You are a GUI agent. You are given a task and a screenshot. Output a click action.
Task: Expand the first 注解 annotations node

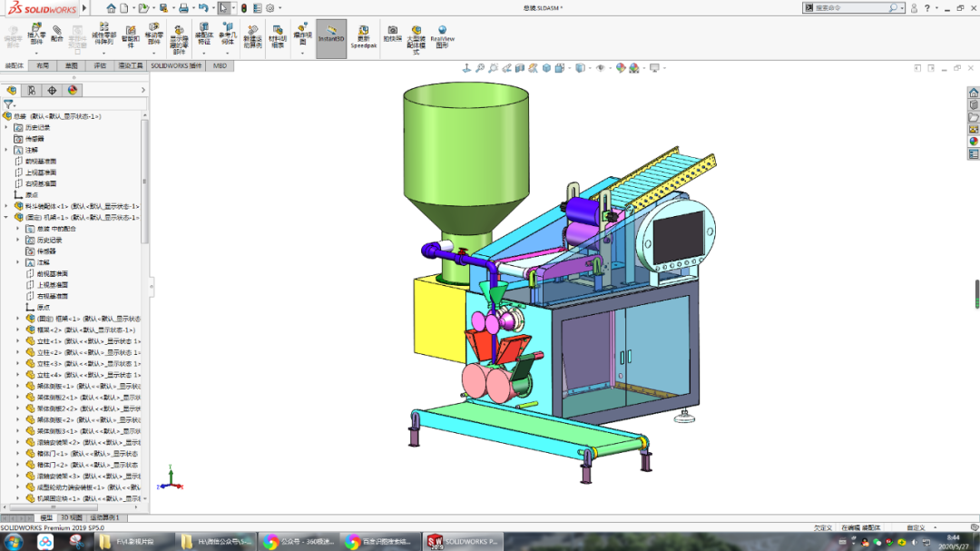click(7, 150)
